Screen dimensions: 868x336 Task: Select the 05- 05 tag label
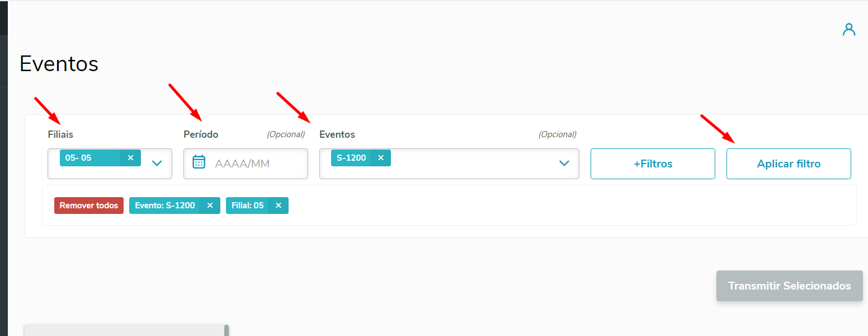(78, 158)
